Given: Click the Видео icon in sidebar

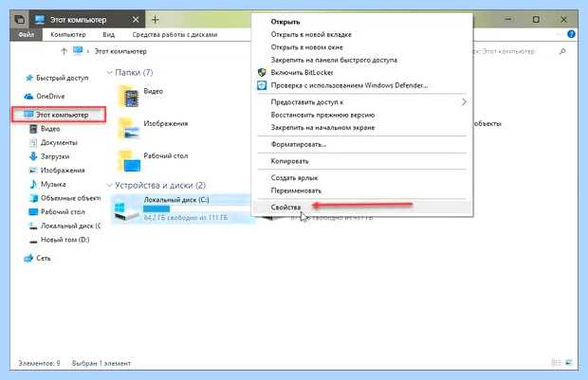Looking at the screenshot, I should (33, 129).
